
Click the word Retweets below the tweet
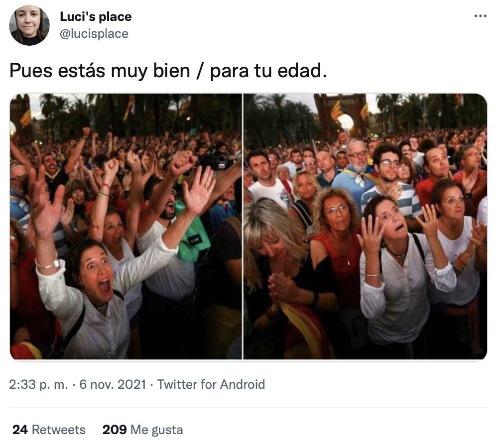click(x=59, y=430)
